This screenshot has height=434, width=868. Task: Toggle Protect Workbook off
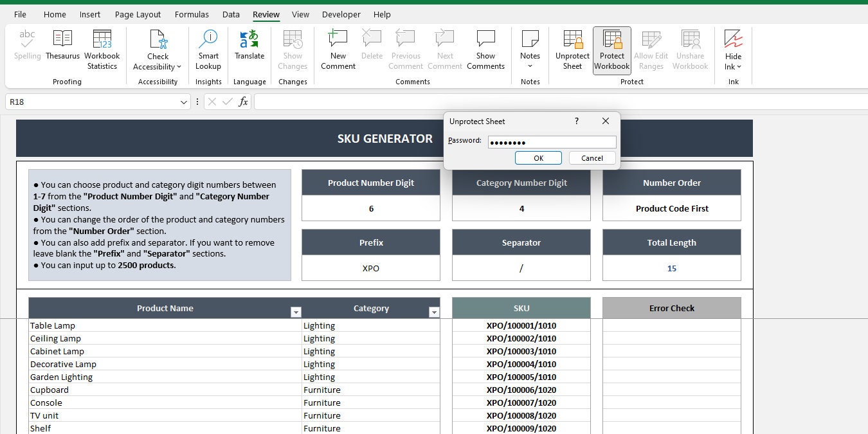tap(611, 48)
